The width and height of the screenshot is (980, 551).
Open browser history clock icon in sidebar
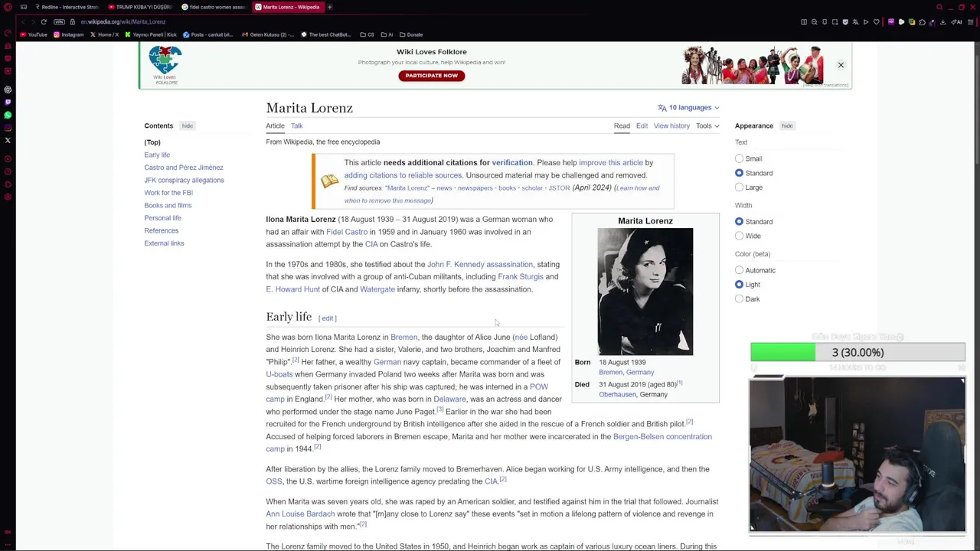[8, 171]
